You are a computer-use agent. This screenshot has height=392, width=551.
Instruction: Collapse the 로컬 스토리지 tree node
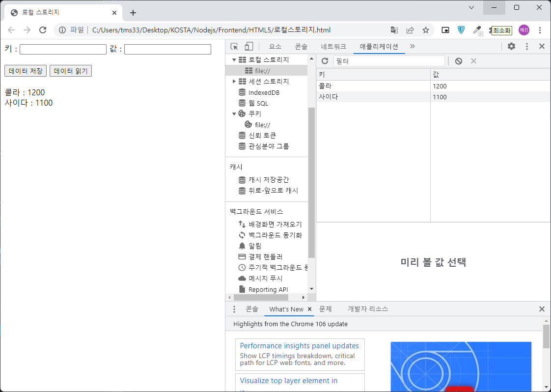click(234, 60)
